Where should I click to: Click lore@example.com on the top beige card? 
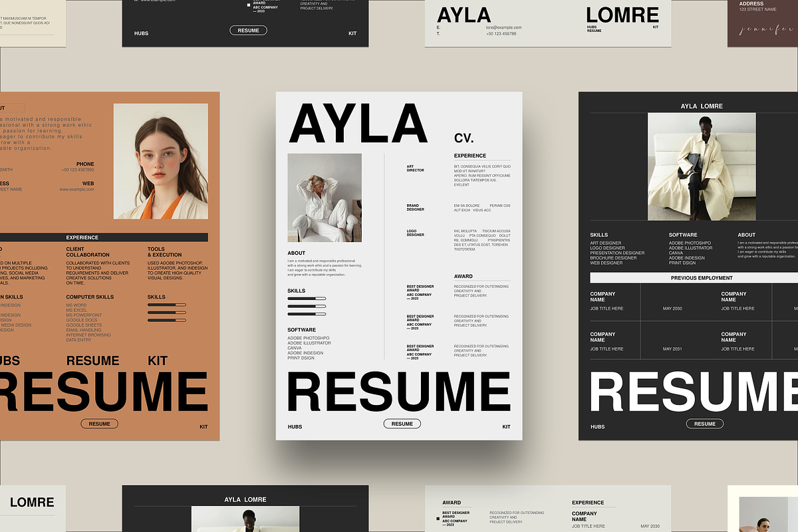[x=504, y=28]
